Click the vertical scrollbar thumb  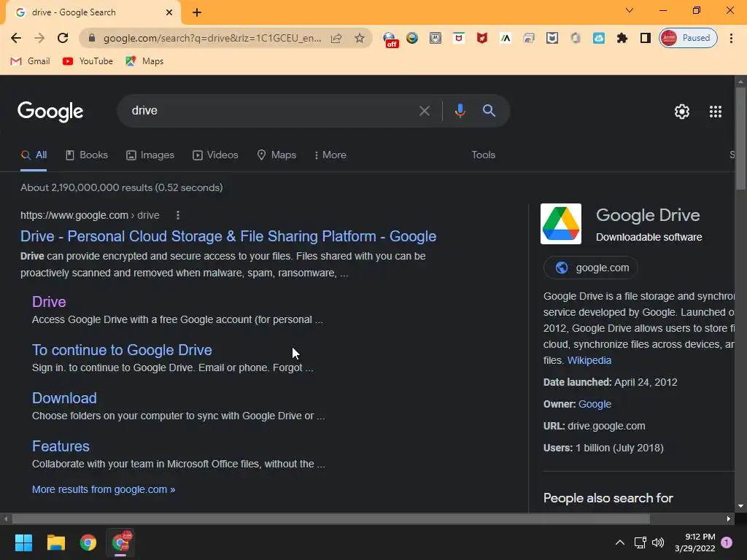click(x=740, y=138)
